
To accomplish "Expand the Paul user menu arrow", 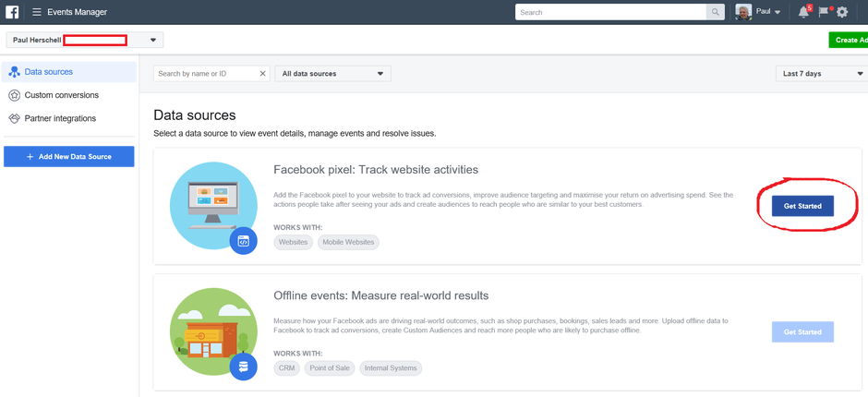I will coord(778,12).
